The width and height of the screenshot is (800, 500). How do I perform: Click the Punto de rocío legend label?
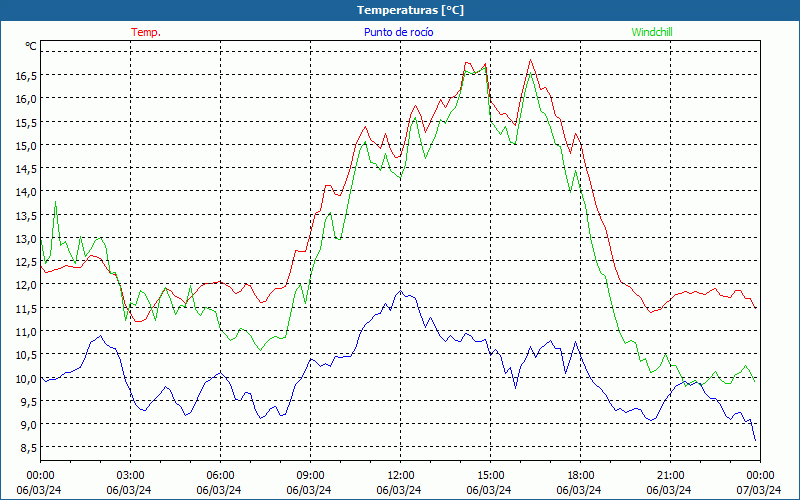[x=398, y=32]
